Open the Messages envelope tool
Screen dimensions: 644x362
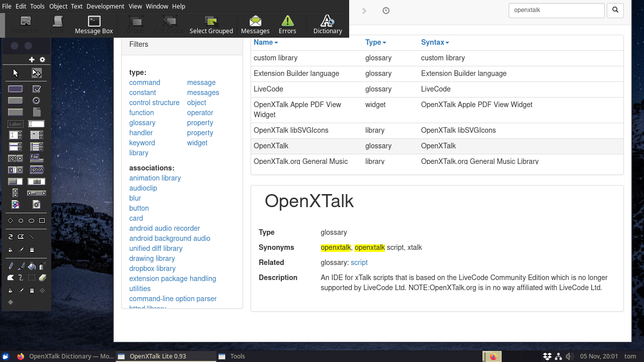255,25
